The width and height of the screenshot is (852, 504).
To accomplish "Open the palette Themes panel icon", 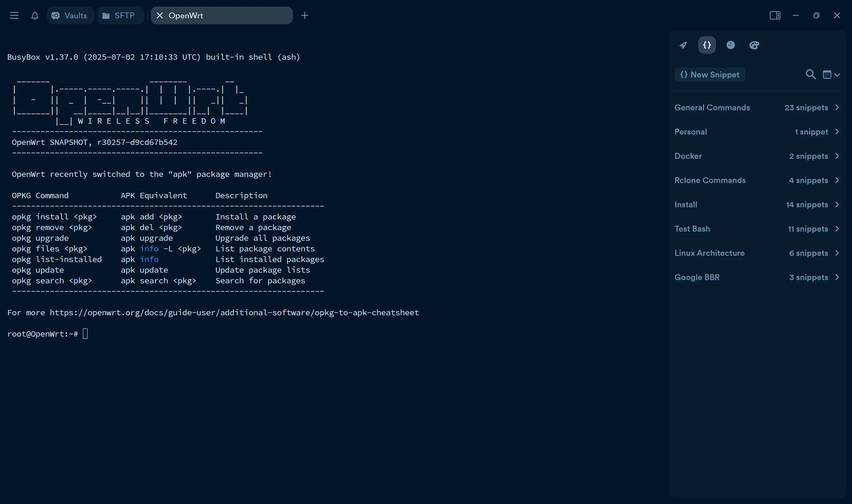I will point(754,45).
